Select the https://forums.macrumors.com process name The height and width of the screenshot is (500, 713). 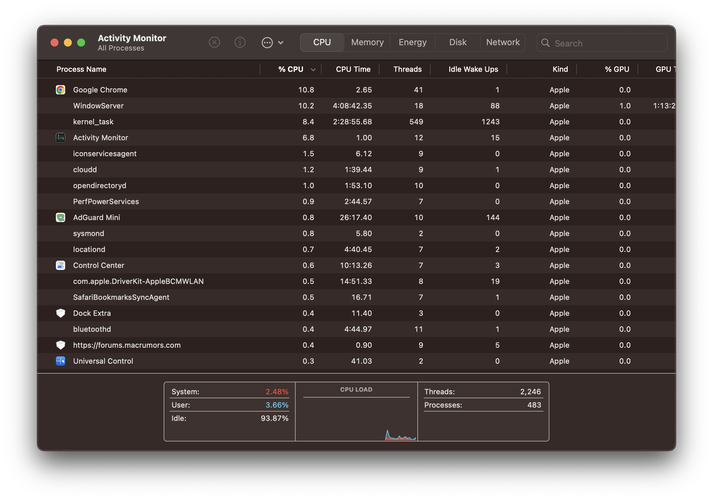pyautogui.click(x=127, y=345)
